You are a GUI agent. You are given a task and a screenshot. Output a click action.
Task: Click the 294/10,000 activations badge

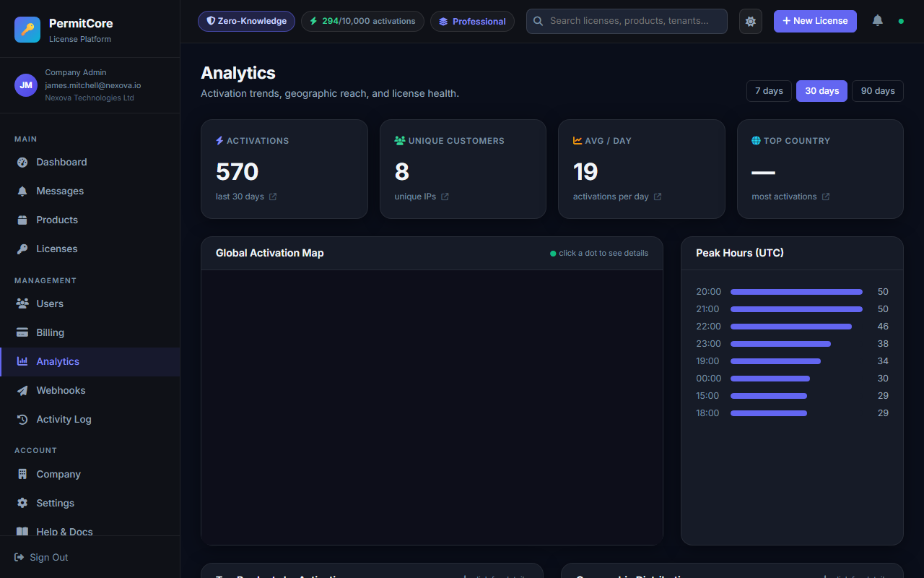[x=362, y=21]
